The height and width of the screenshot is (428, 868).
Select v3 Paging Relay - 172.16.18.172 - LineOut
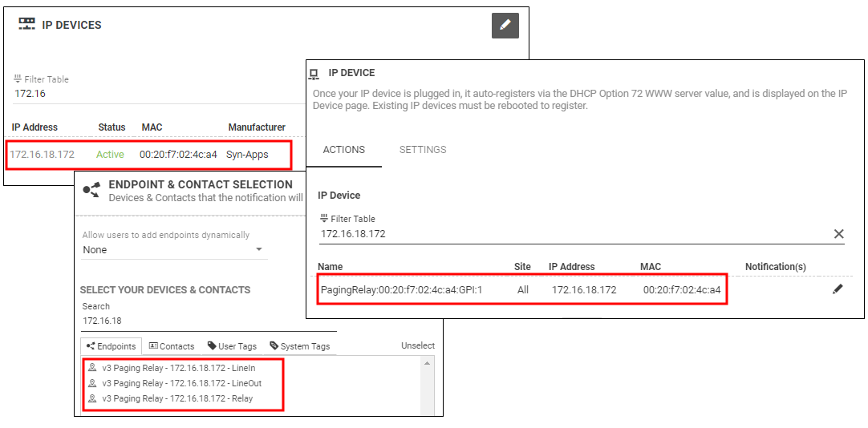(x=181, y=383)
